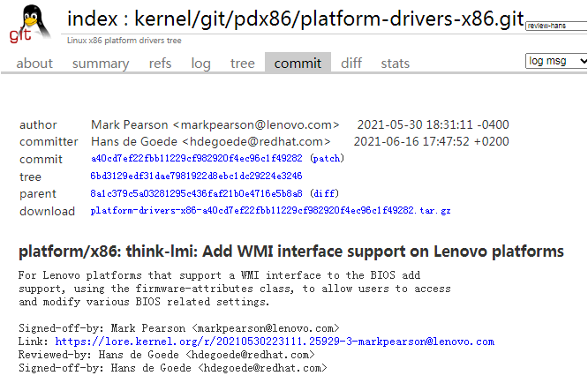Open the 'log msg' search type dropdown
Screen dimensions: 588x383
point(556,61)
